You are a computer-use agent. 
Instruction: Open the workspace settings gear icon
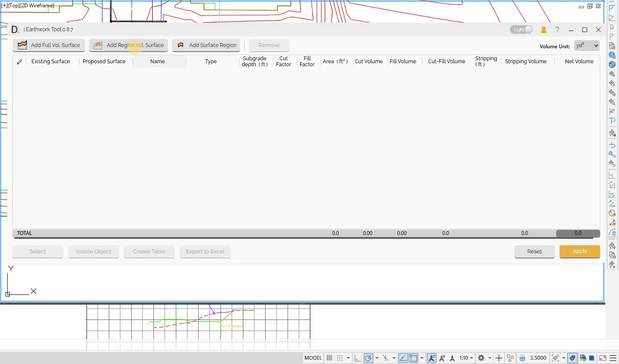point(481,358)
